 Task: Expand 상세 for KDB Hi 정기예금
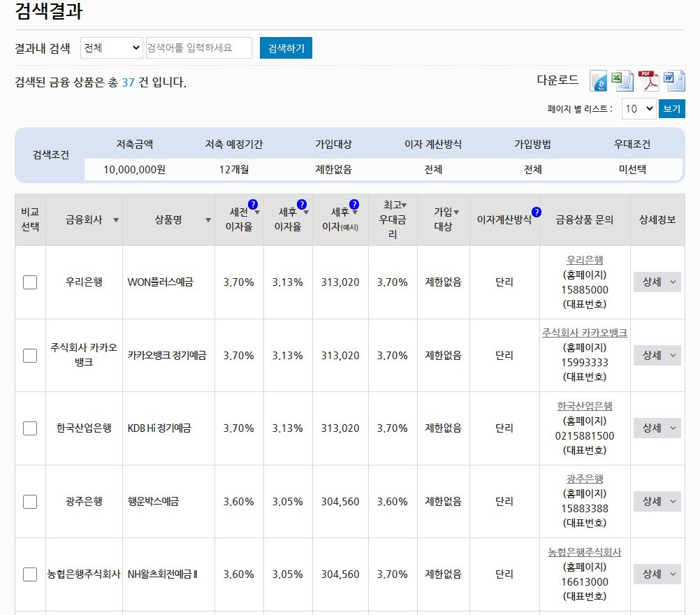tap(657, 428)
